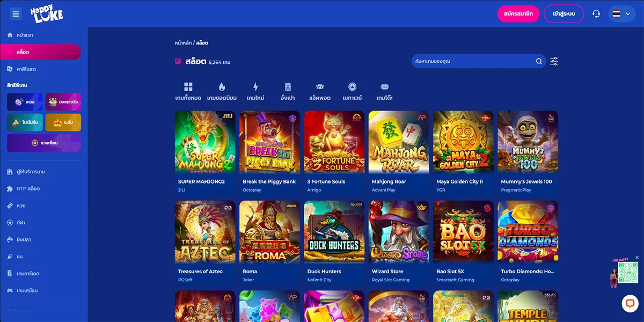
Task: Open the Temple game thumbnail
Action: [528, 306]
